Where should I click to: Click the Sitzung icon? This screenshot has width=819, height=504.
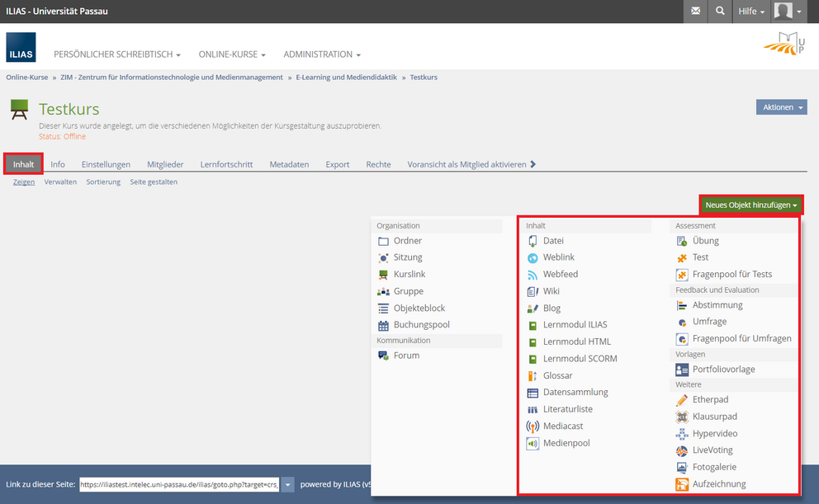(x=383, y=257)
